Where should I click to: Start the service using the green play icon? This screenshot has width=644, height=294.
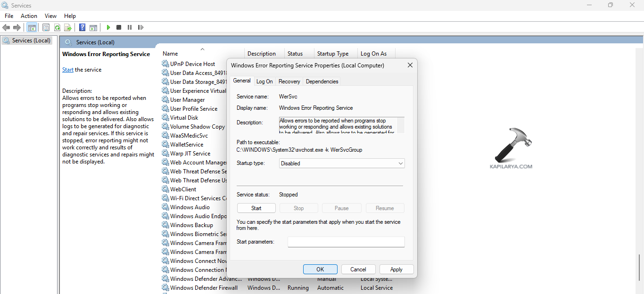tap(108, 27)
